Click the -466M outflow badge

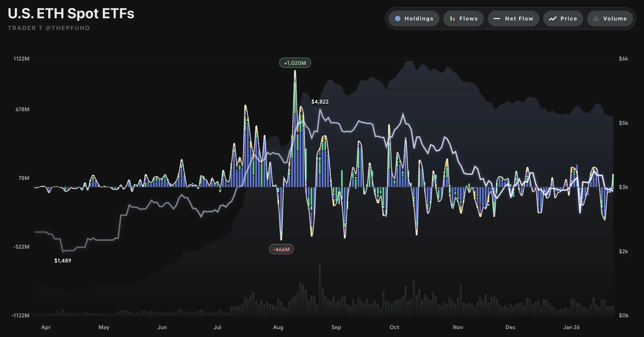point(281,249)
